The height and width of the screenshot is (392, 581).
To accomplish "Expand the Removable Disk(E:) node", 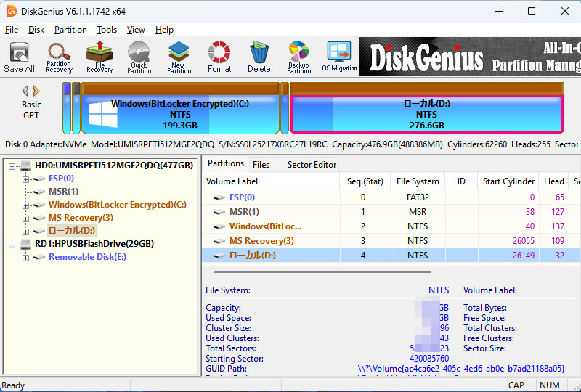I will click(26, 257).
